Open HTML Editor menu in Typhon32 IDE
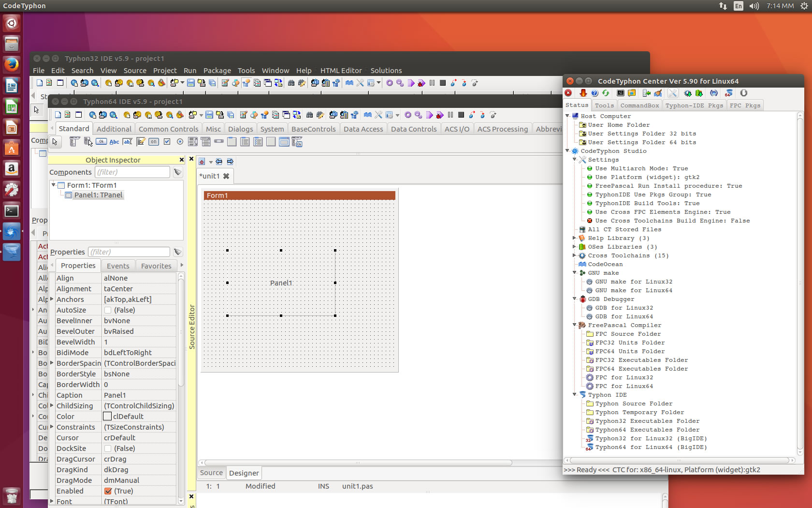 coord(341,71)
